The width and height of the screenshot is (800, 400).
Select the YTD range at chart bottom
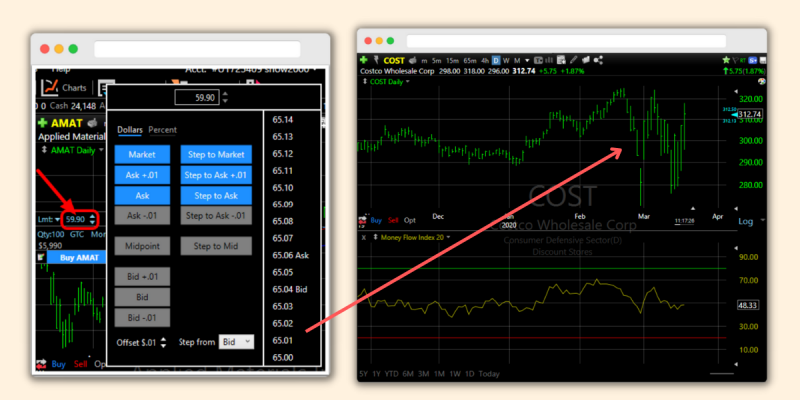coord(392,374)
